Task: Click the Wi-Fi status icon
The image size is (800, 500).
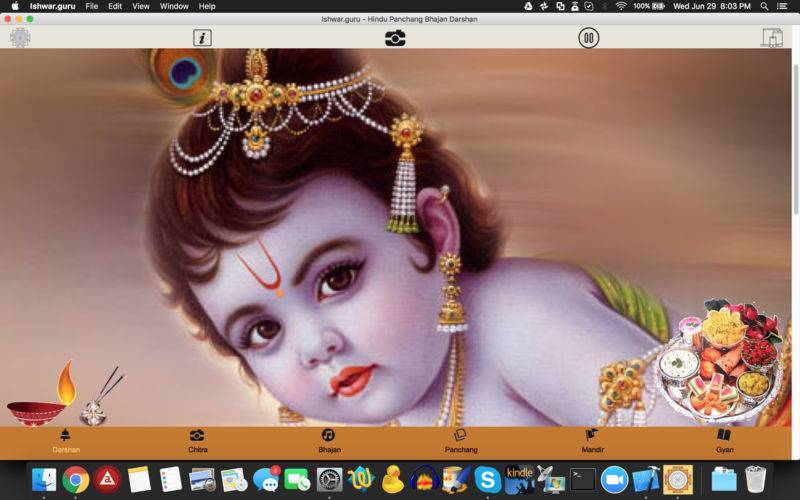Action: (x=620, y=6)
